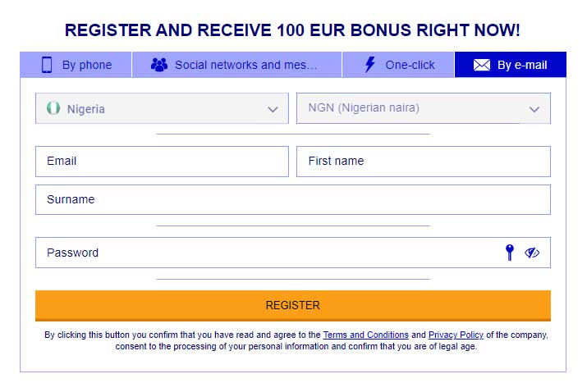Click the envelope icon in By e-mail tab
Screen dimensions: 587x392
(x=481, y=65)
